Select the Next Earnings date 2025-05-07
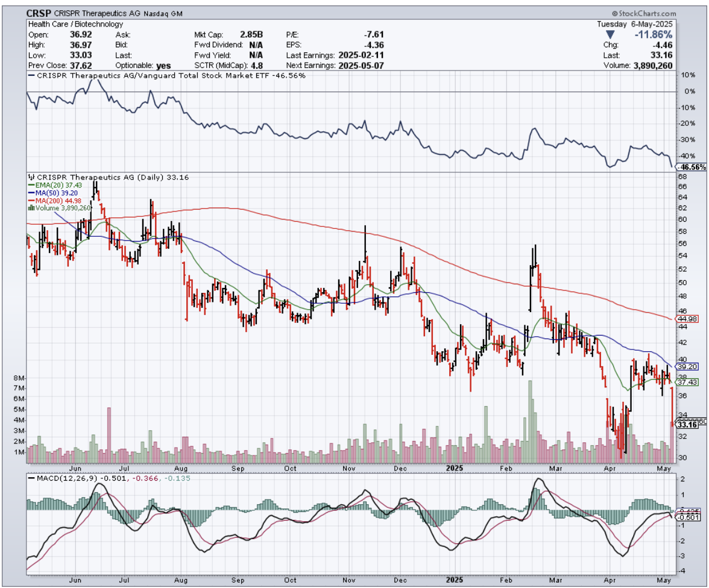 pyautogui.click(x=361, y=65)
